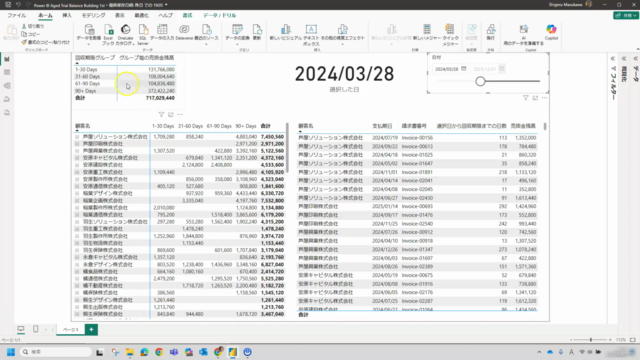Select the データ/ドリル ribbon tab

tap(220, 16)
